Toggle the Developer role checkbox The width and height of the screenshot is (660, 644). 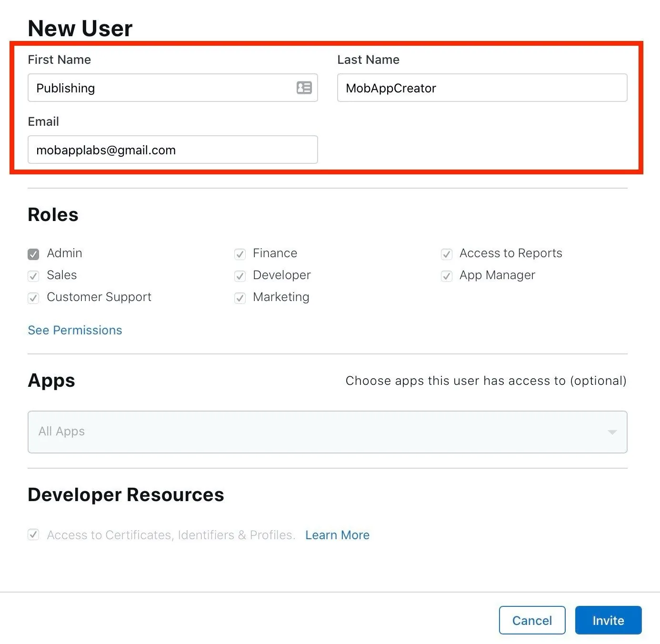coord(240,276)
